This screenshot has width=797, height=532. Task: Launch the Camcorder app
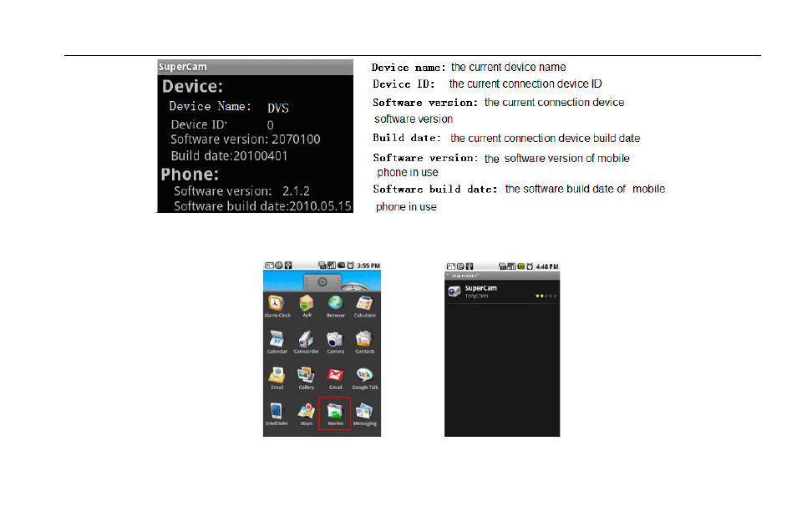[306, 342]
